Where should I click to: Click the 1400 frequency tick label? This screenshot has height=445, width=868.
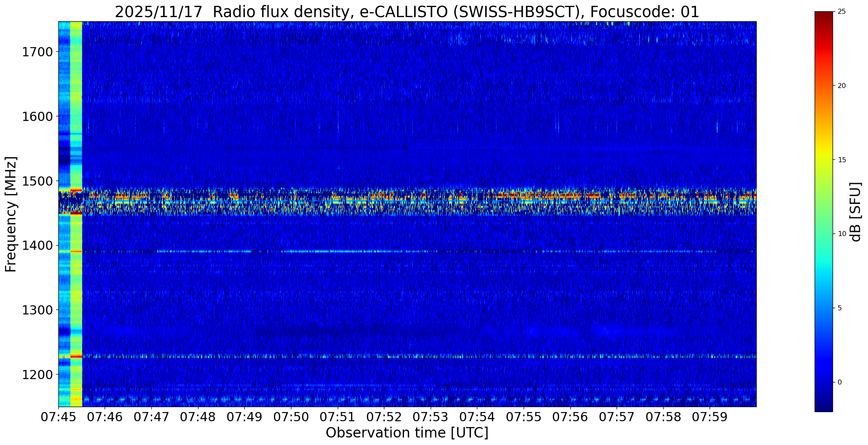pyautogui.click(x=37, y=245)
